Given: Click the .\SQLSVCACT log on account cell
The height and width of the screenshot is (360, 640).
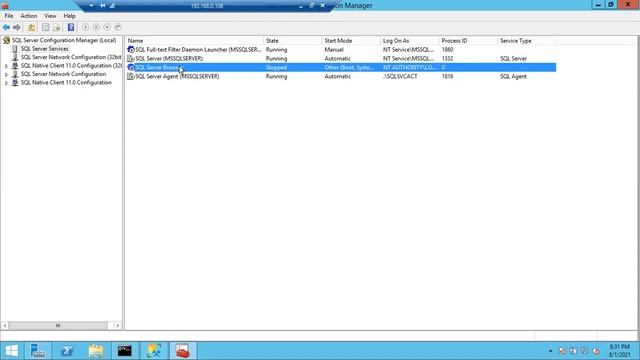Looking at the screenshot, I should tap(400, 76).
